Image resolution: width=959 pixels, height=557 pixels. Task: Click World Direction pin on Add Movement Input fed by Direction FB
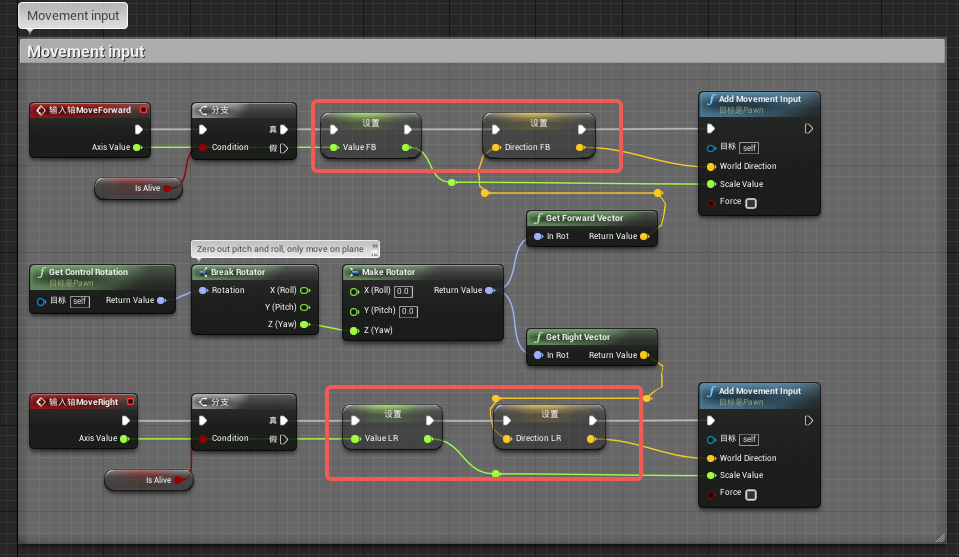(711, 166)
